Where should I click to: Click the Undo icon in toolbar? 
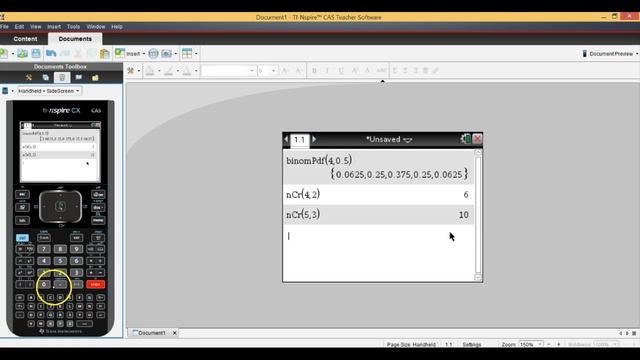(51, 53)
